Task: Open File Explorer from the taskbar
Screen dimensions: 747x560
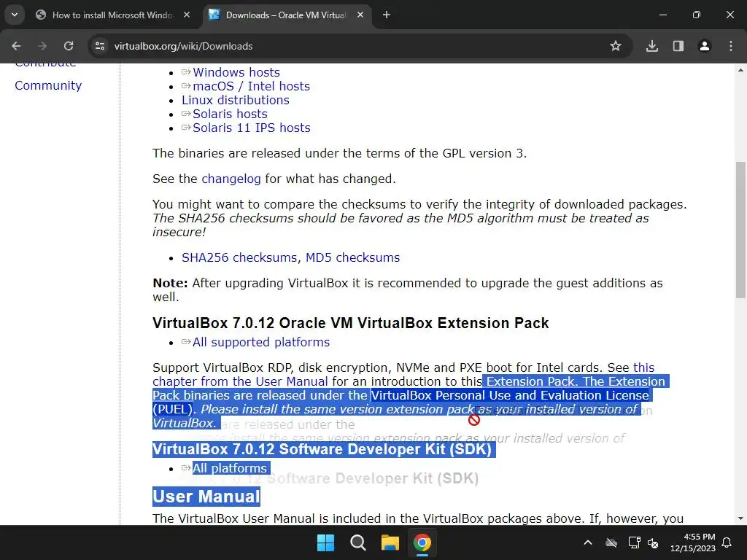Action: [x=390, y=542]
